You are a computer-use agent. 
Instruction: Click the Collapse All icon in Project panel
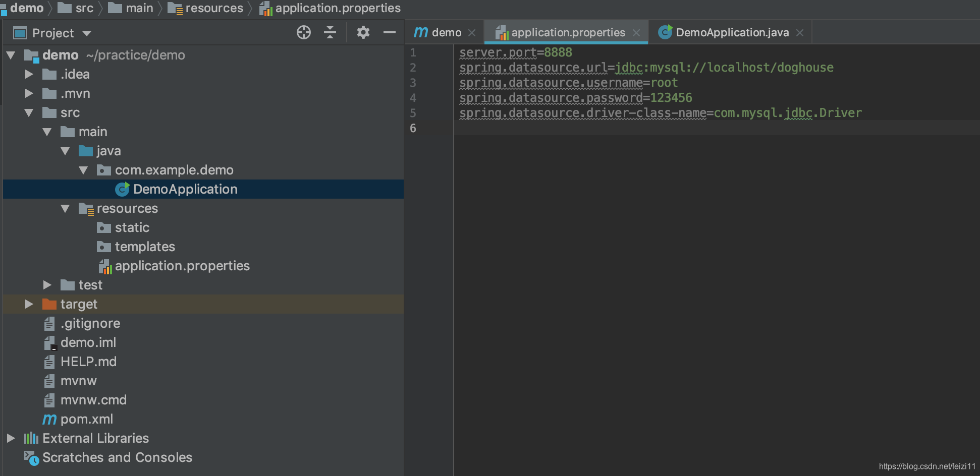[x=330, y=33]
